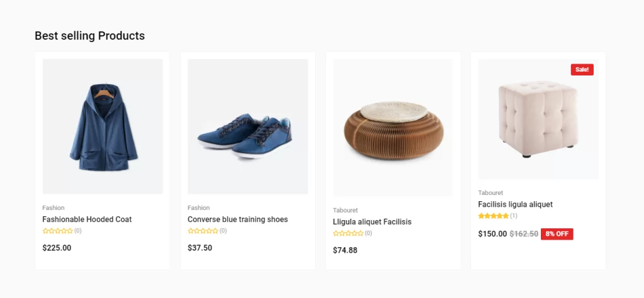Screen dimensions: 644x298
Task: Click the star rating under Converse shoes
Action: coord(203,231)
